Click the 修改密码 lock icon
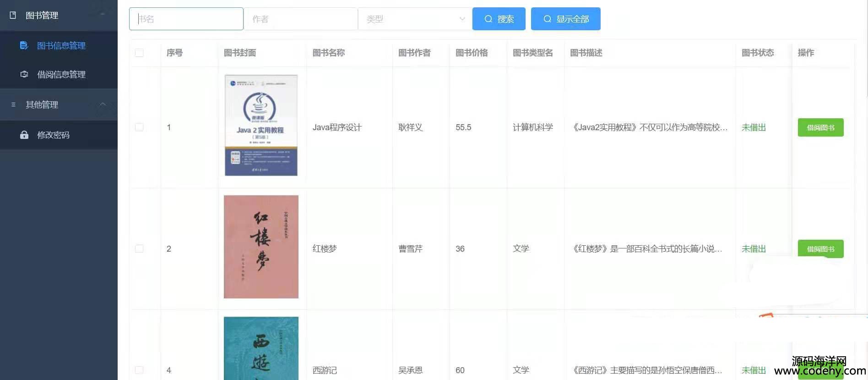The image size is (868, 380). (24, 135)
